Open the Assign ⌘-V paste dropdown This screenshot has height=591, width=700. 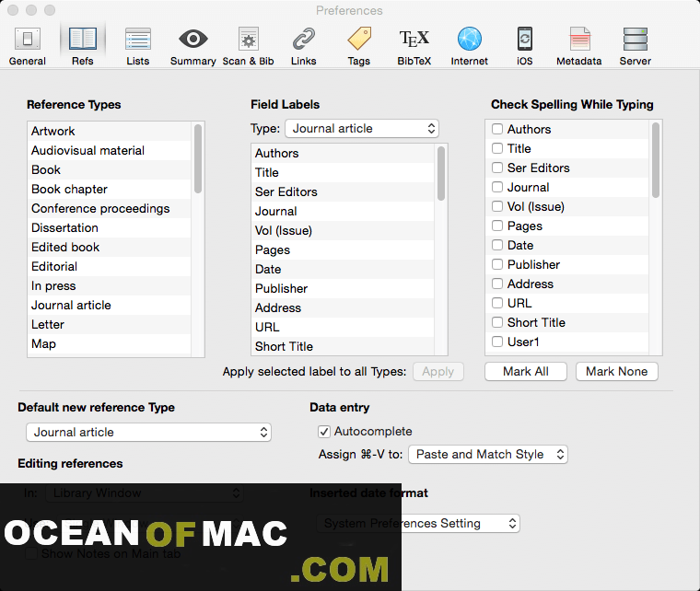coord(488,454)
